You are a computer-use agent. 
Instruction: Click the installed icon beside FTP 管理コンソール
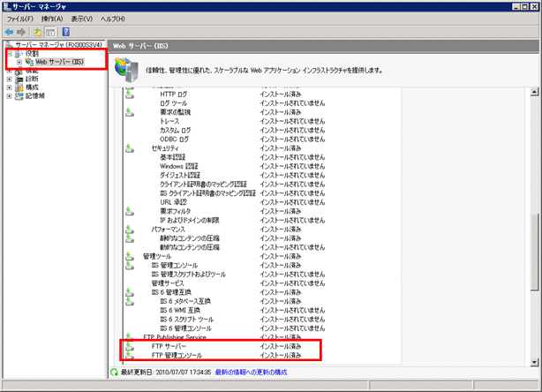(130, 355)
